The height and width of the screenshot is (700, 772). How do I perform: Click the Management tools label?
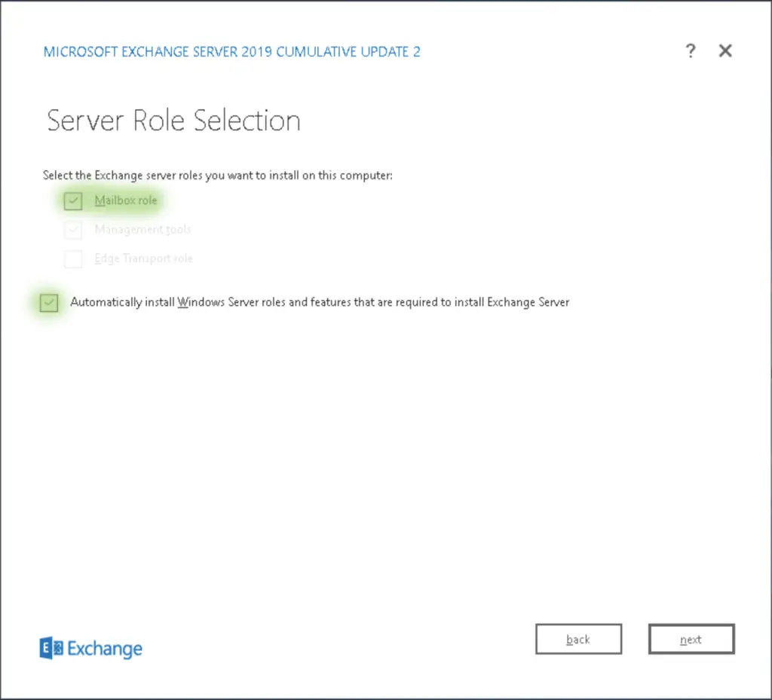pyautogui.click(x=142, y=230)
